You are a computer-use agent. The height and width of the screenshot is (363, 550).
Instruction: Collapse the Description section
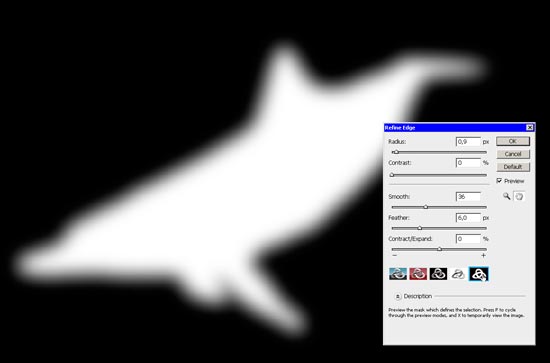pos(397,296)
